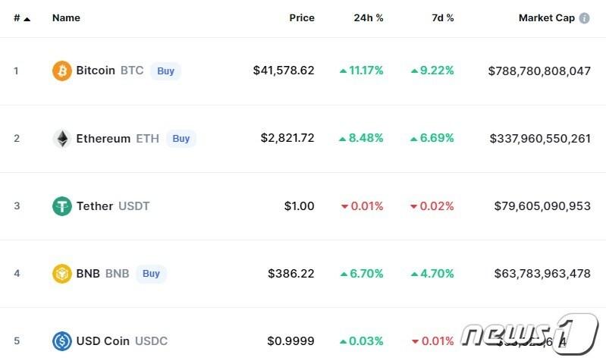
Task: Open the Tether name link
Action: [95, 206]
